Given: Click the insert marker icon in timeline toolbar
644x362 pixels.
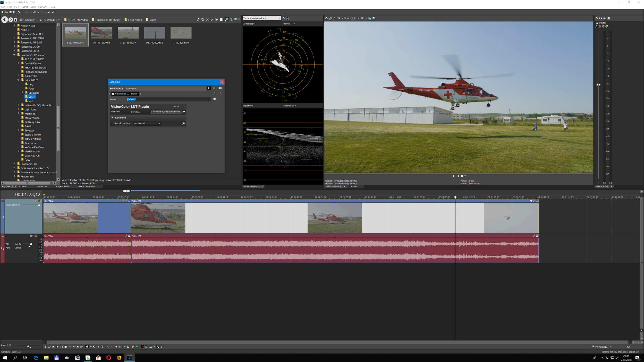Looking at the screenshot, I should pos(133,347).
